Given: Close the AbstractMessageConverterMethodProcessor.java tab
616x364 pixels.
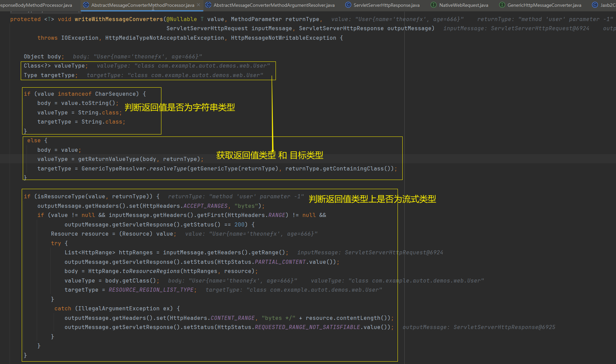Looking at the screenshot, I should (198, 5).
